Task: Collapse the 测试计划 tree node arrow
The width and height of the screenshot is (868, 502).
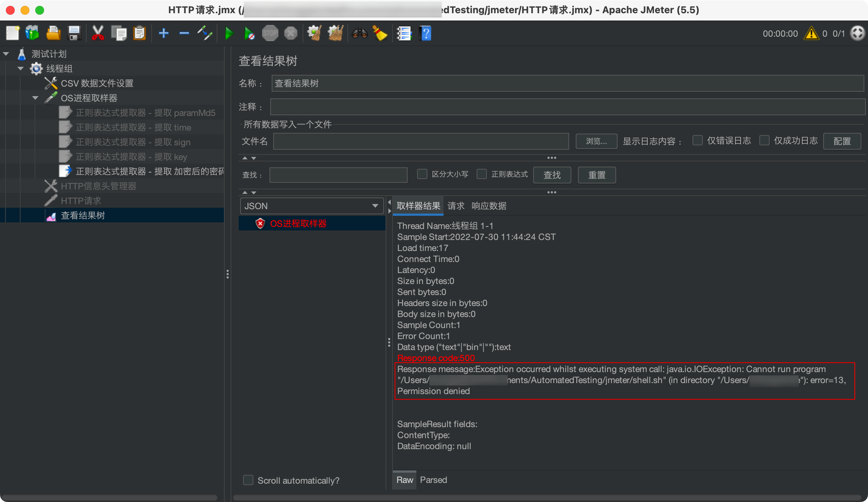Action: [x=6, y=54]
